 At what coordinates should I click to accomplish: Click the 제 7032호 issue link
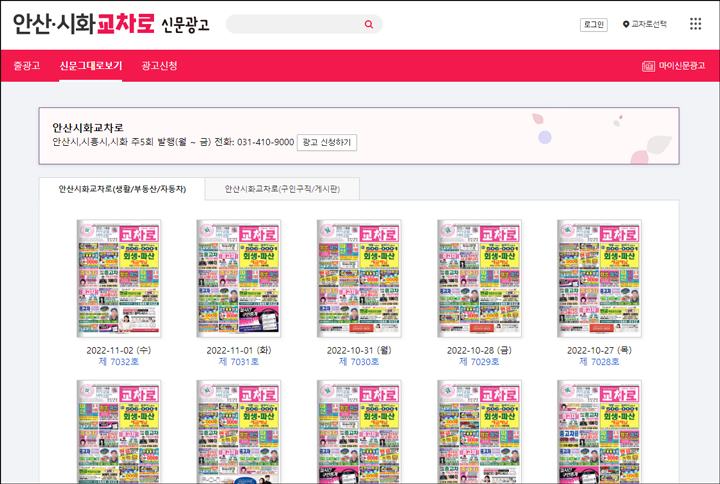tap(118, 362)
